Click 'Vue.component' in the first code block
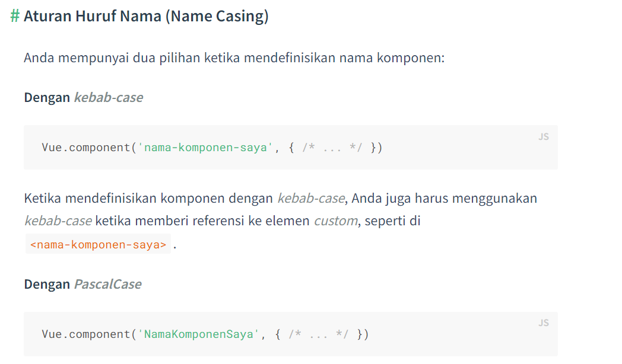 pyautogui.click(x=85, y=148)
